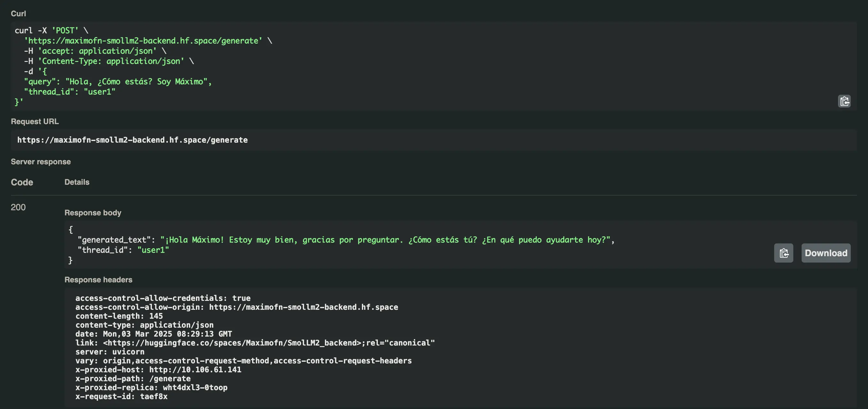The height and width of the screenshot is (409, 868).
Task: Click the 'Content-Type: application/json' curl line
Action: (109, 61)
